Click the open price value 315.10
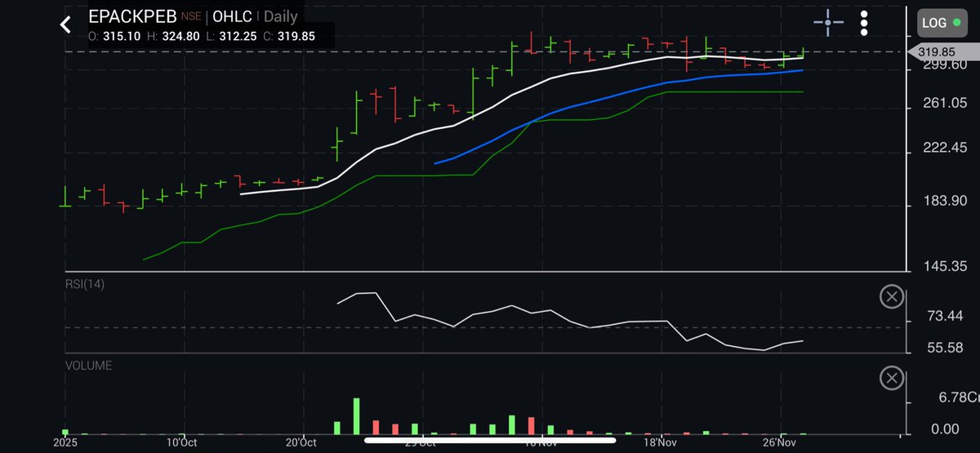The height and width of the screenshot is (453, 980). (x=120, y=36)
